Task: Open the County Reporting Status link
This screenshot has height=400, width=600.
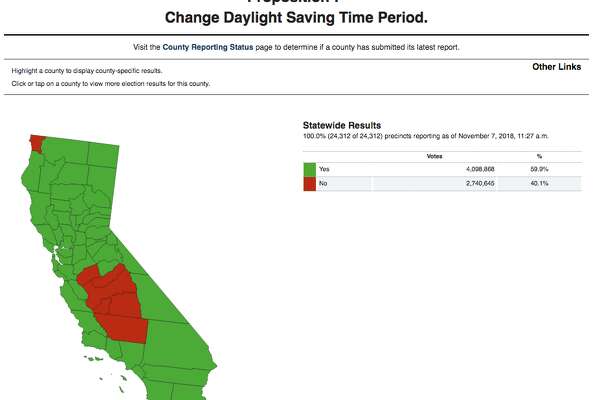Action: click(x=208, y=47)
